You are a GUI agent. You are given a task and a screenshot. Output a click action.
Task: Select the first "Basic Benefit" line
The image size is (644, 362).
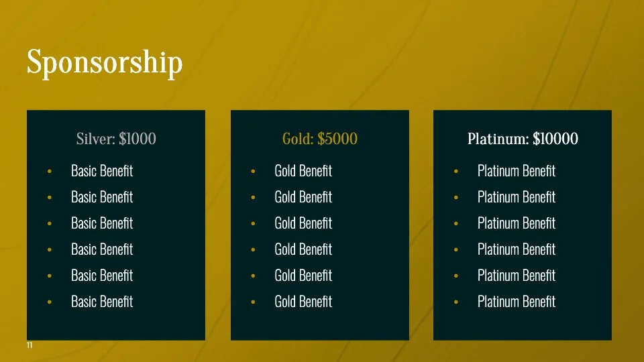coord(102,171)
